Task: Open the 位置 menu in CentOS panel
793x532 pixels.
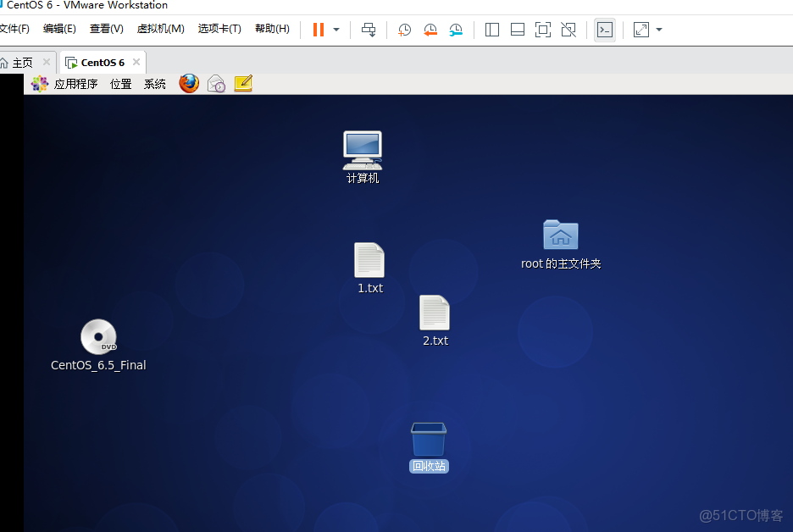Action: [x=121, y=84]
